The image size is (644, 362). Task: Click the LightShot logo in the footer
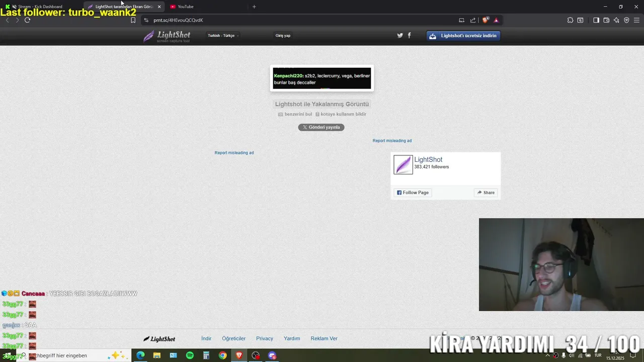159,339
